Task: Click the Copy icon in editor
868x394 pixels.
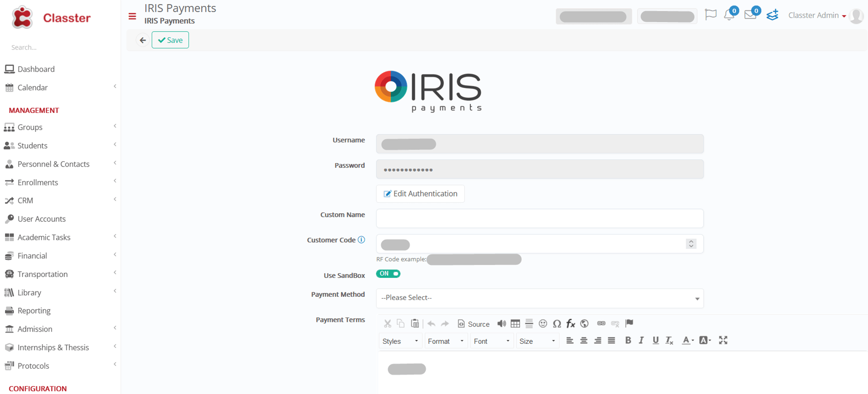Action: (400, 324)
